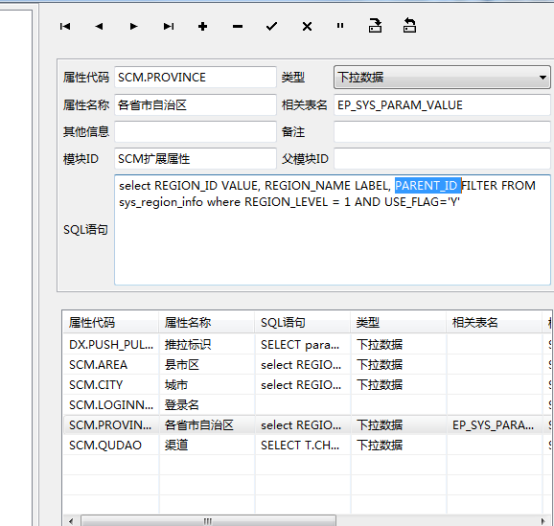Viewport: 554px width, 526px height.
Task: Click the grid horizontal scrollbar thumb
Action: (208, 521)
